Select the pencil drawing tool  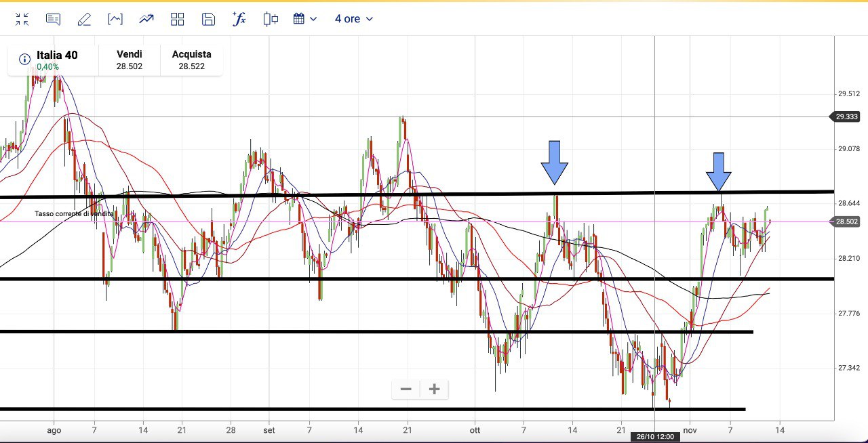coord(84,19)
